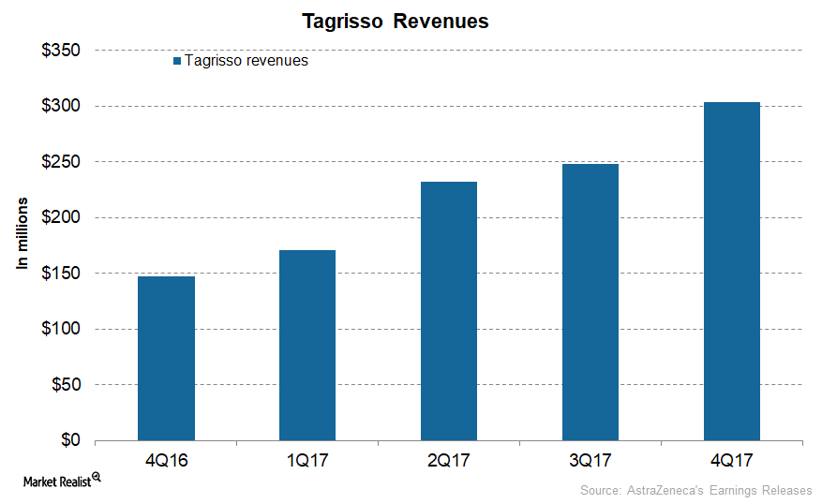Click the '$200' axis label
Image resolution: width=822 pixels, height=504 pixels.
pyautogui.click(x=61, y=217)
